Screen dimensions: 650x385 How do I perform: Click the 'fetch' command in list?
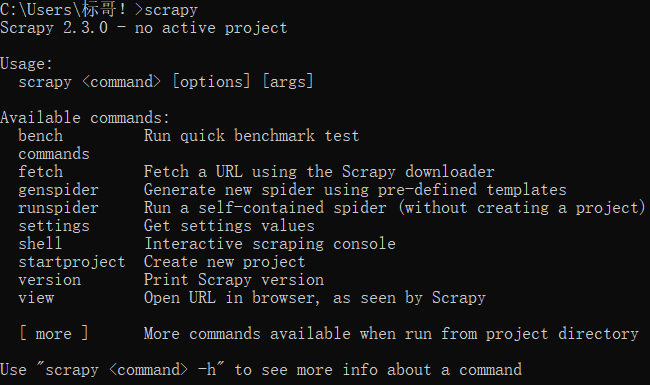41,172
